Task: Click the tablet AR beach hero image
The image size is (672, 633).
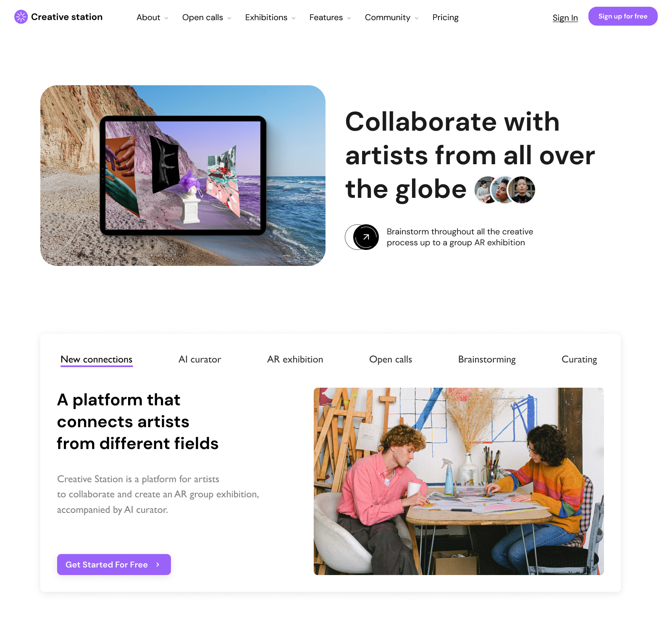Action: click(x=183, y=176)
